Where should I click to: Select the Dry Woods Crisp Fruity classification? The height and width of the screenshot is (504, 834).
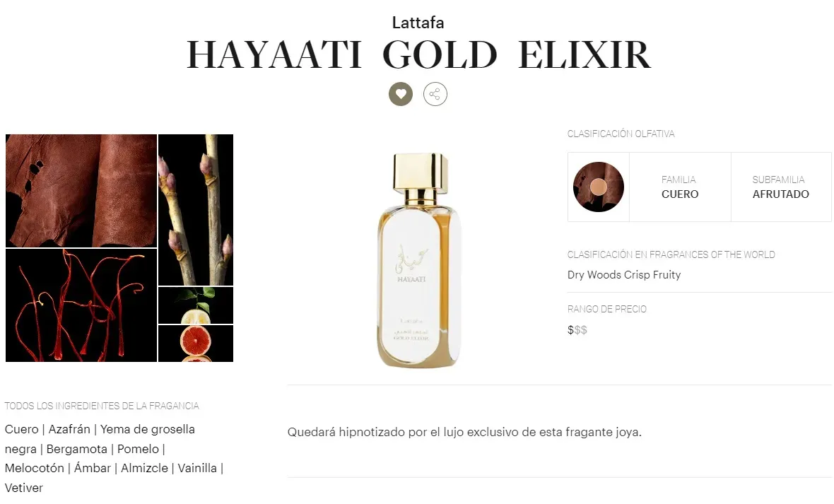624,274
